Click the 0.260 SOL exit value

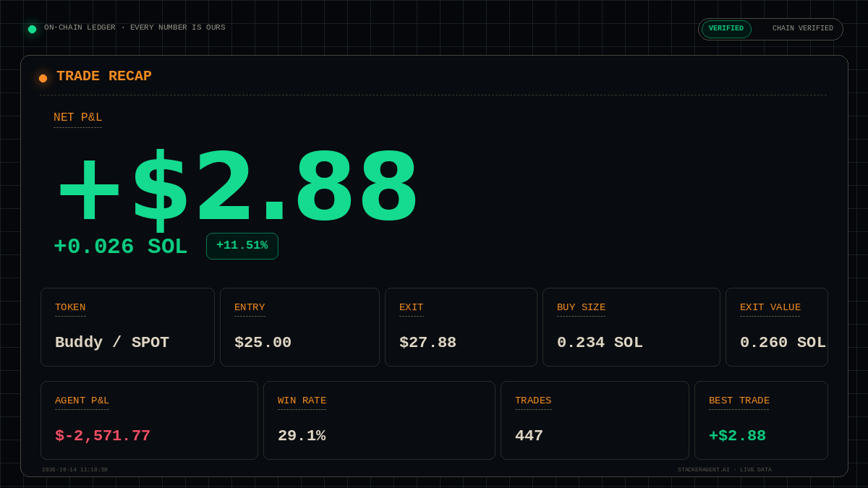pyautogui.click(x=783, y=343)
